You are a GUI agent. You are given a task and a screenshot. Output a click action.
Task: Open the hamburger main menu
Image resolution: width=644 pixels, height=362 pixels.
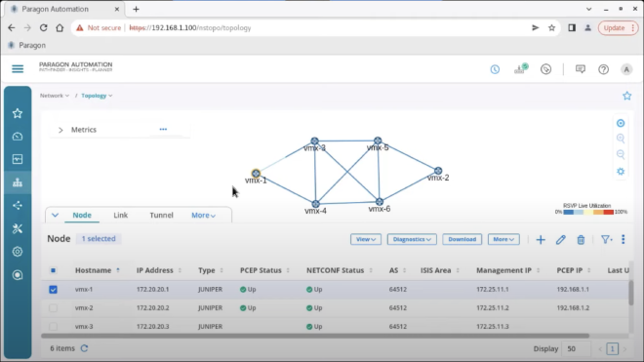click(18, 68)
